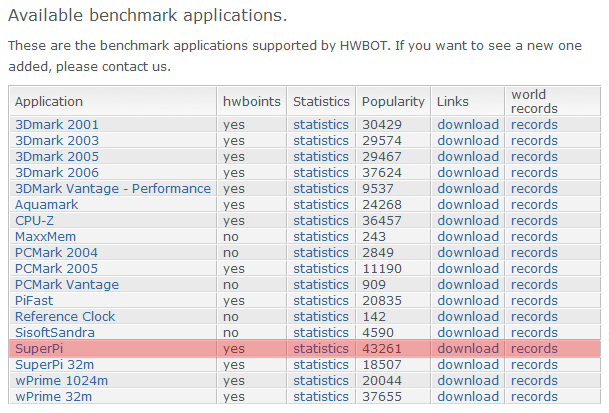Open the PCMark 2005 application link

(57, 268)
